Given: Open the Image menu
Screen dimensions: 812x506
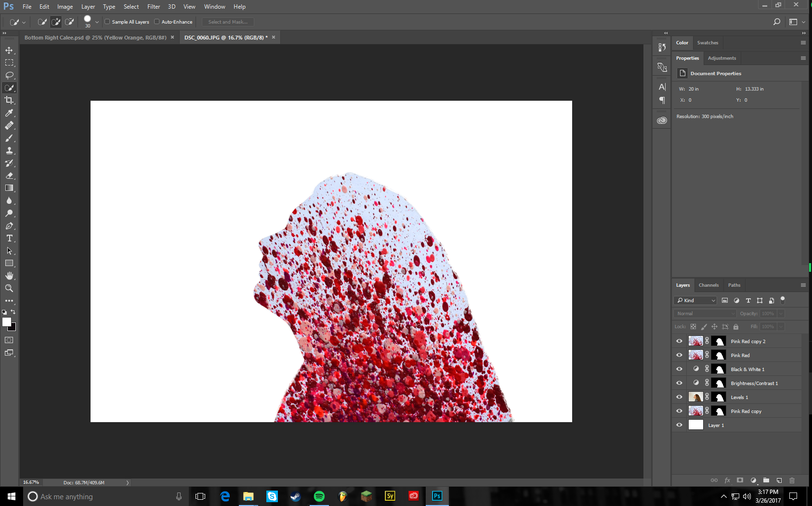Looking at the screenshot, I should click(x=65, y=7).
